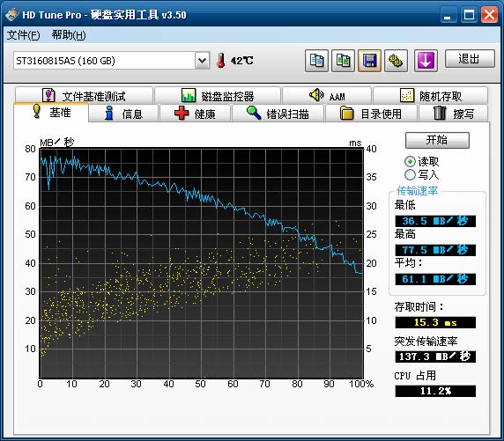504x441 pixels.
Task: Open the 帮助(H) menu
Action: [x=69, y=34]
